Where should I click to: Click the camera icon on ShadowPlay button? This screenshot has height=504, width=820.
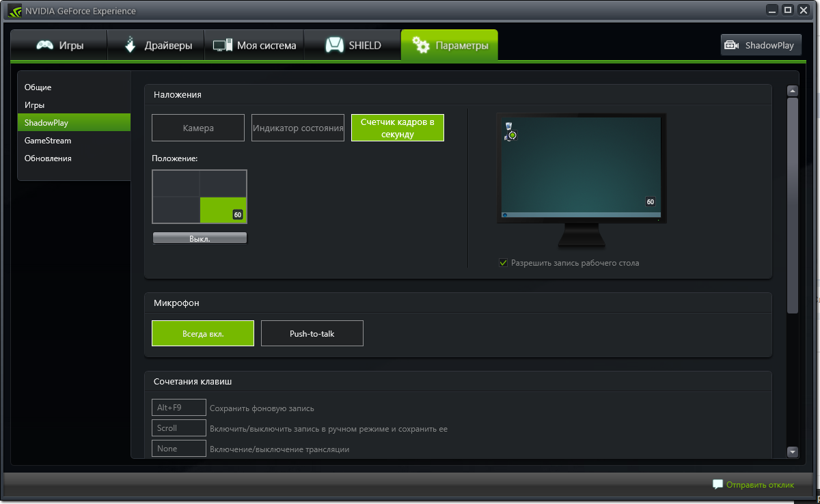[x=732, y=46]
